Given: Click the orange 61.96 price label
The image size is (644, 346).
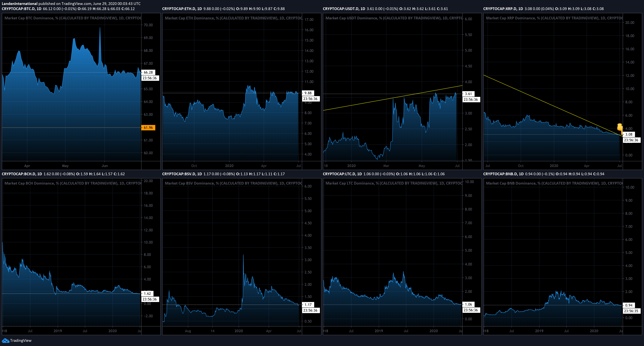Looking at the screenshot, I should click(x=148, y=128).
